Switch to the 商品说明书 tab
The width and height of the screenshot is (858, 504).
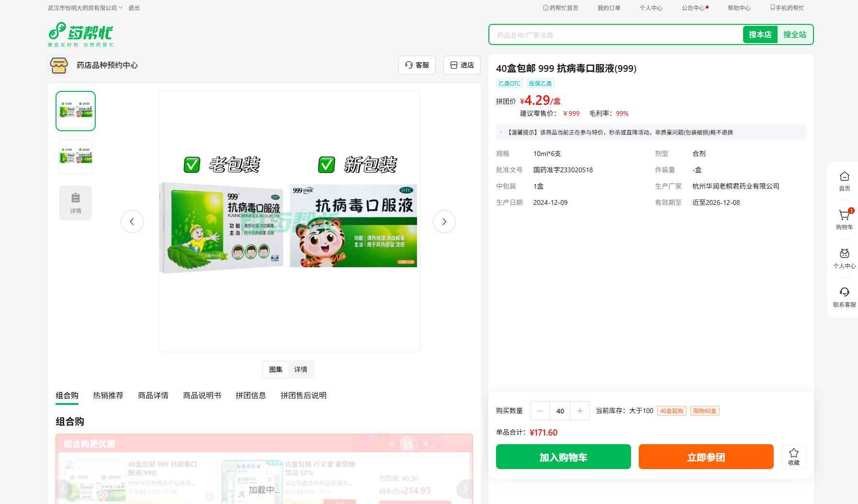(x=202, y=395)
